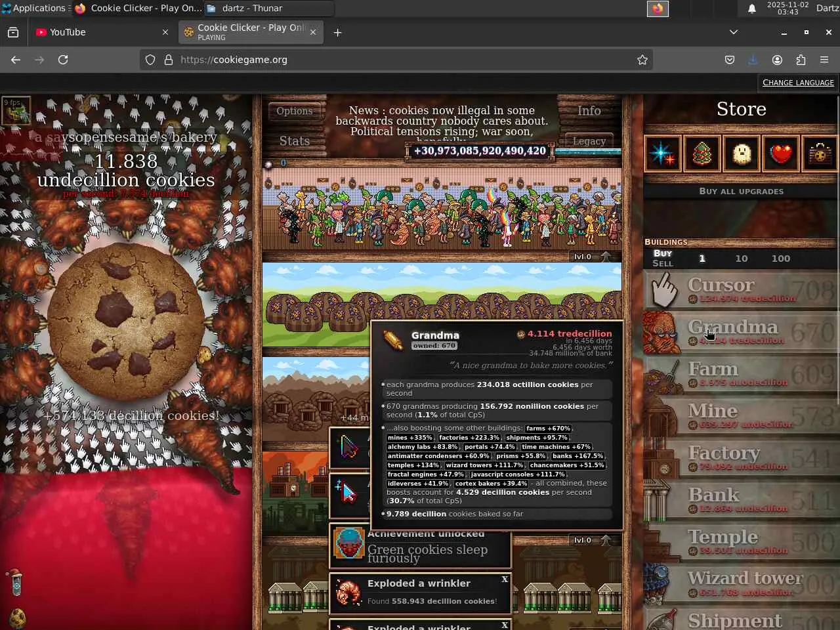Open the Info menu

click(x=589, y=111)
